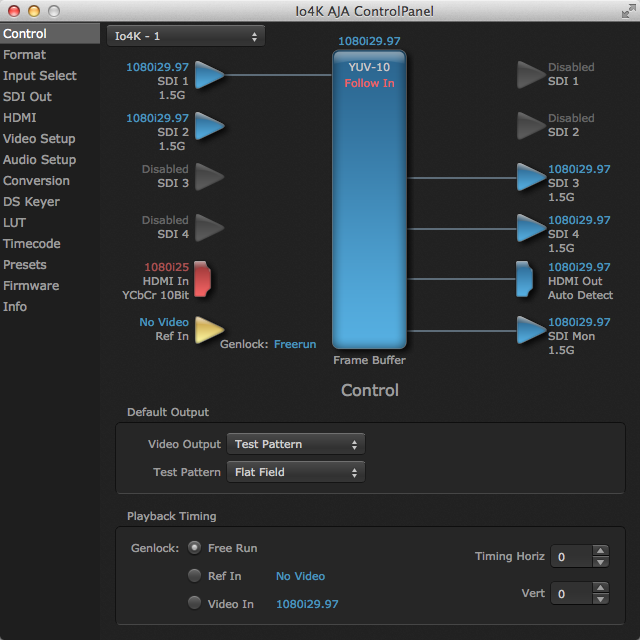Viewport: 640px width, 640px height.
Task: Select the red HDMI In connector icon
Action: click(x=204, y=278)
